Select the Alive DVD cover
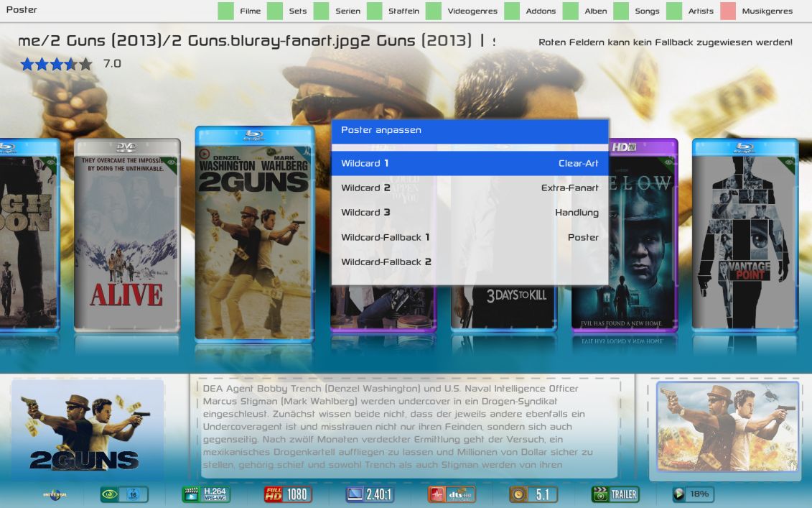Image resolution: width=812 pixels, height=508 pixels. (127, 235)
